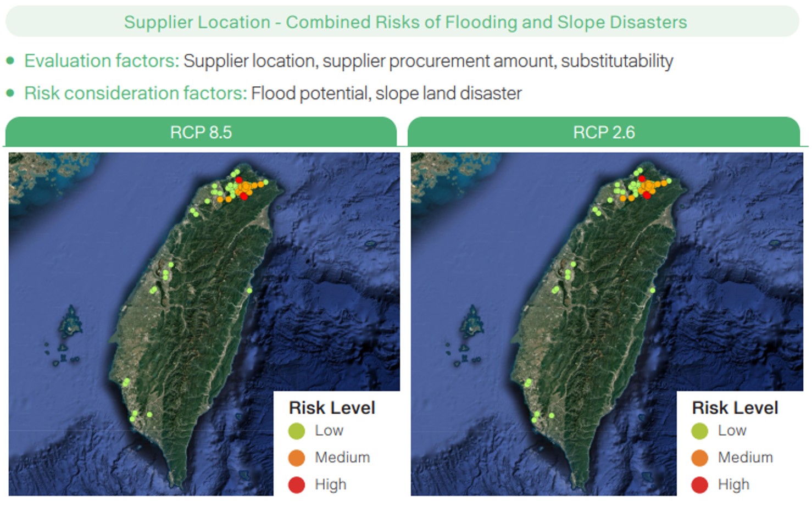Image resolution: width=812 pixels, height=507 pixels.
Task: Click the Medium orange swatch in RCP 8.5 legend
Action: pos(296,458)
